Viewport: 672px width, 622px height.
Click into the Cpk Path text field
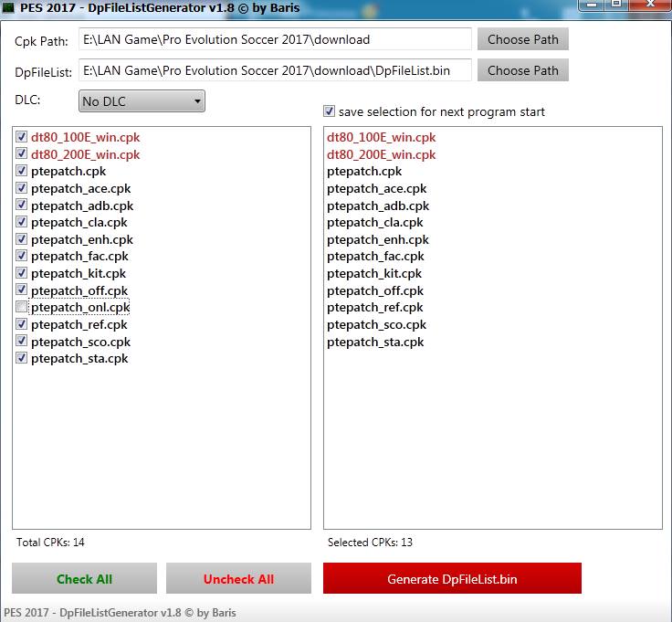click(x=275, y=39)
